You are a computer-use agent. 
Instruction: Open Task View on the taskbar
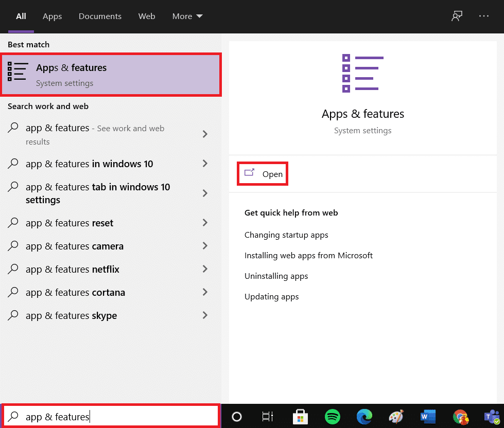268,417
